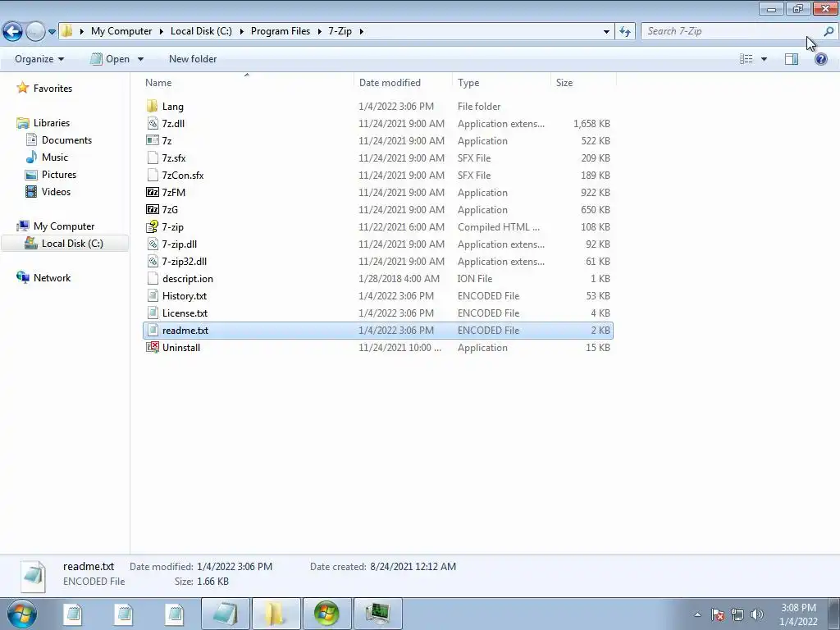Select the 7-zip help file icon

(152, 226)
